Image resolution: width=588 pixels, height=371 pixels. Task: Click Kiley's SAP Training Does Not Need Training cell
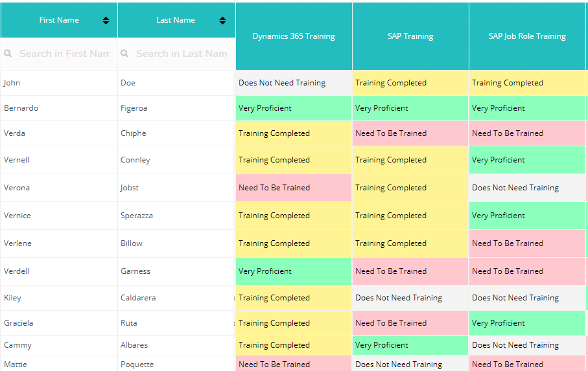410,298
